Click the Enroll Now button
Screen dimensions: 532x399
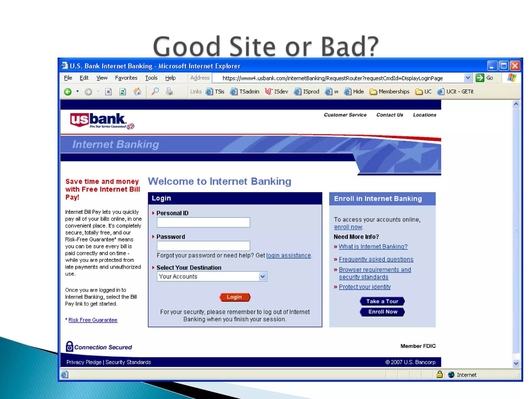click(382, 312)
